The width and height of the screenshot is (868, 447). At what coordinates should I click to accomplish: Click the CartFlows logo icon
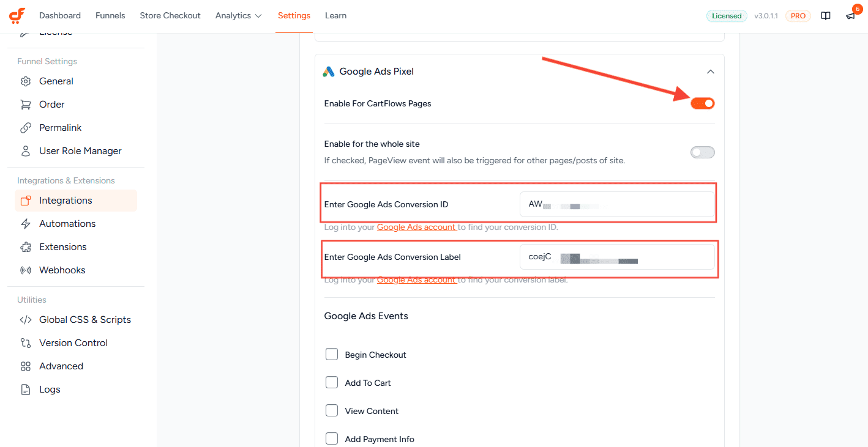17,15
